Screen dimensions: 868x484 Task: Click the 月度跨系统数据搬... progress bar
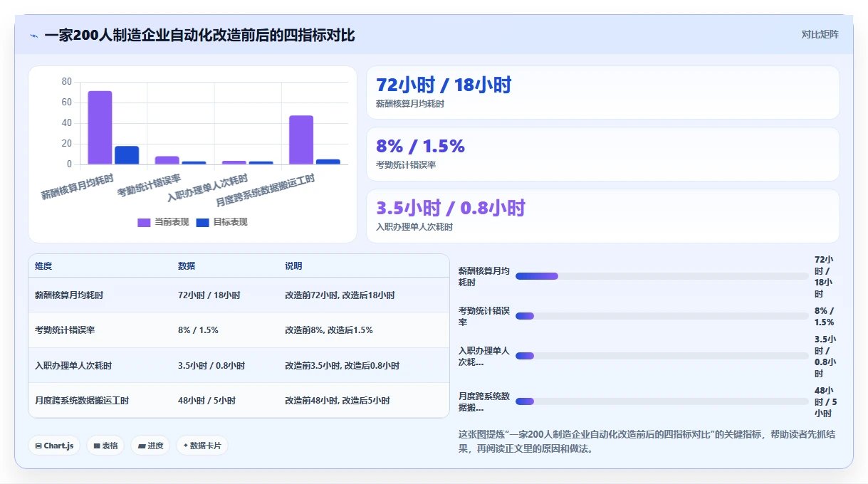(662, 401)
